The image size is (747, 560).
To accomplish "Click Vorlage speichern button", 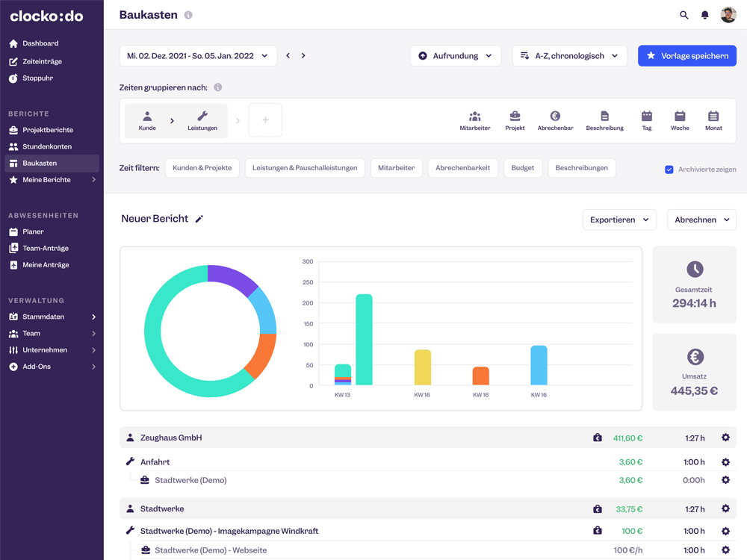I will pos(686,56).
